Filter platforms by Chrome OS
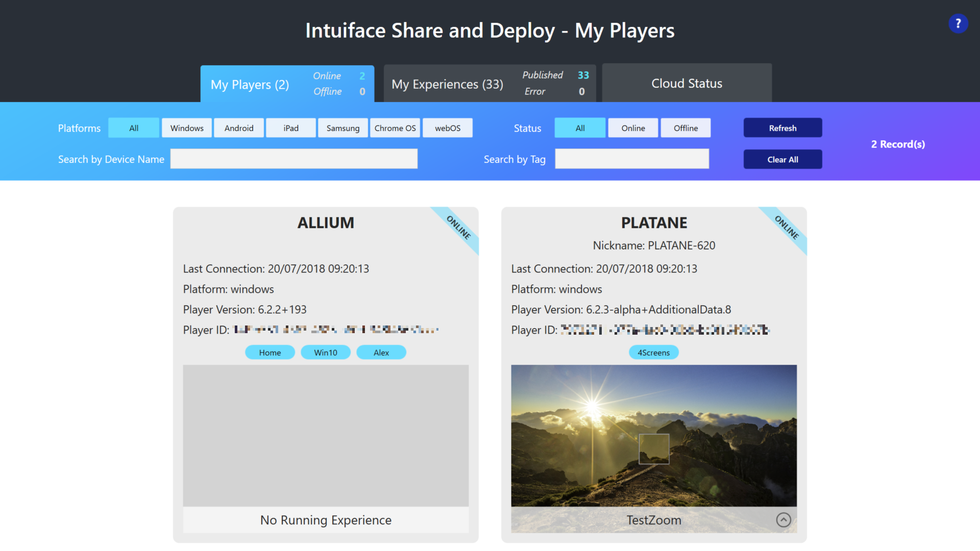The width and height of the screenshot is (980, 551). click(x=395, y=128)
